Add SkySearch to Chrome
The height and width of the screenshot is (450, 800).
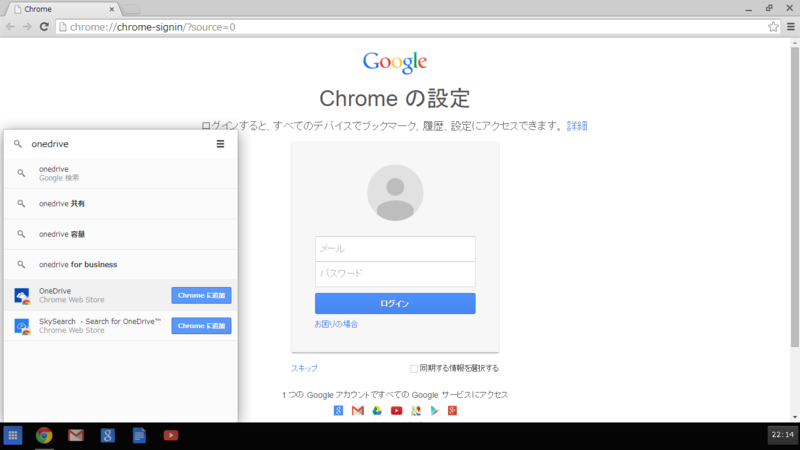pos(201,326)
